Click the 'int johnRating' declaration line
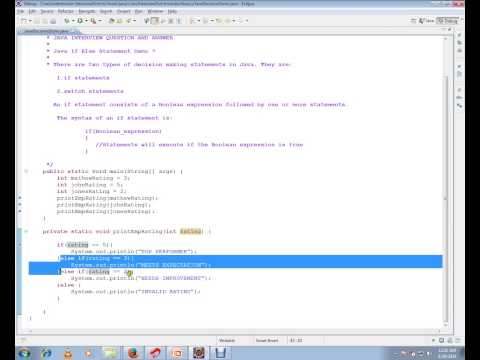The image size is (480, 360). click(90, 185)
